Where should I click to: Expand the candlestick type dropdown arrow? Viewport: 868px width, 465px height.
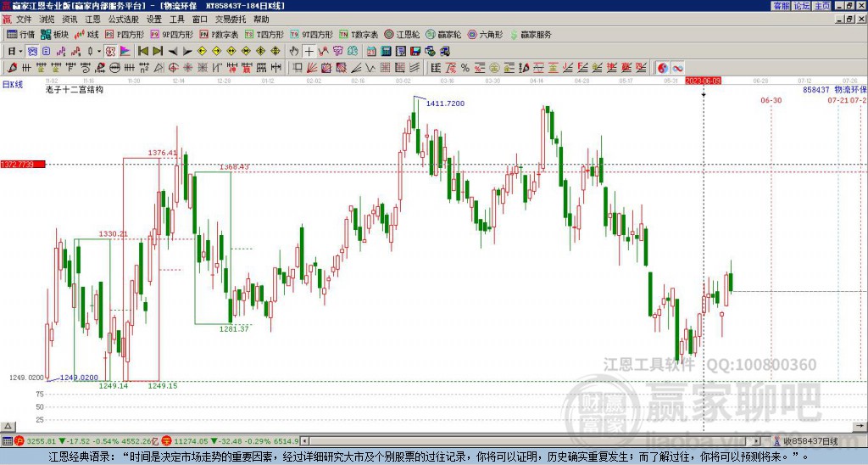[99, 51]
